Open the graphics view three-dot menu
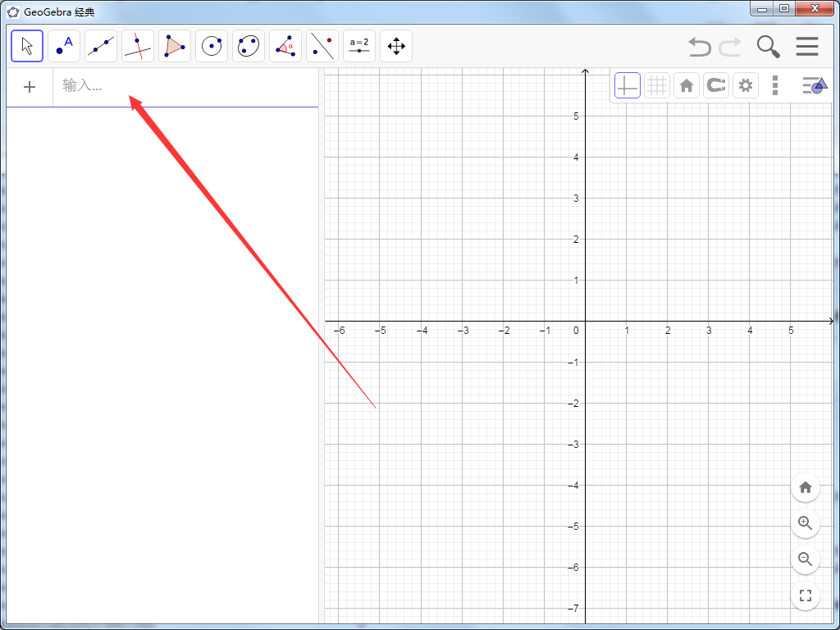This screenshot has height=630, width=840. coord(775,84)
